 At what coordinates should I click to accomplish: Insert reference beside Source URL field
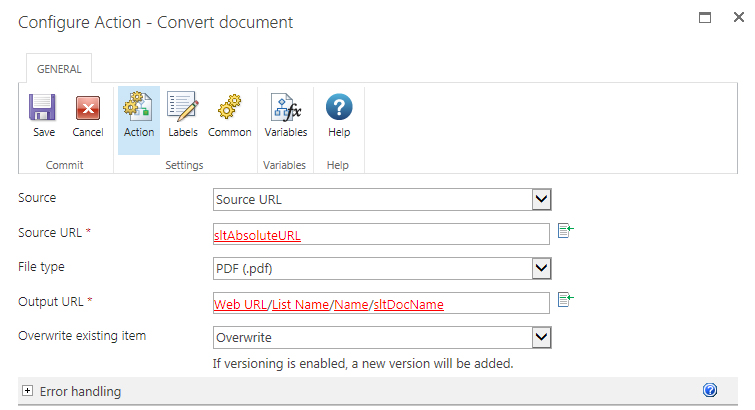pyautogui.click(x=565, y=233)
